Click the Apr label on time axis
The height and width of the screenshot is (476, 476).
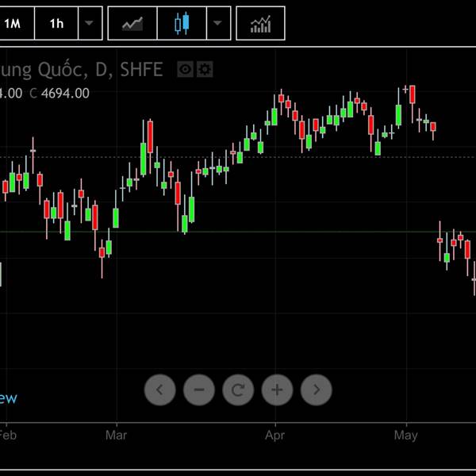click(274, 436)
